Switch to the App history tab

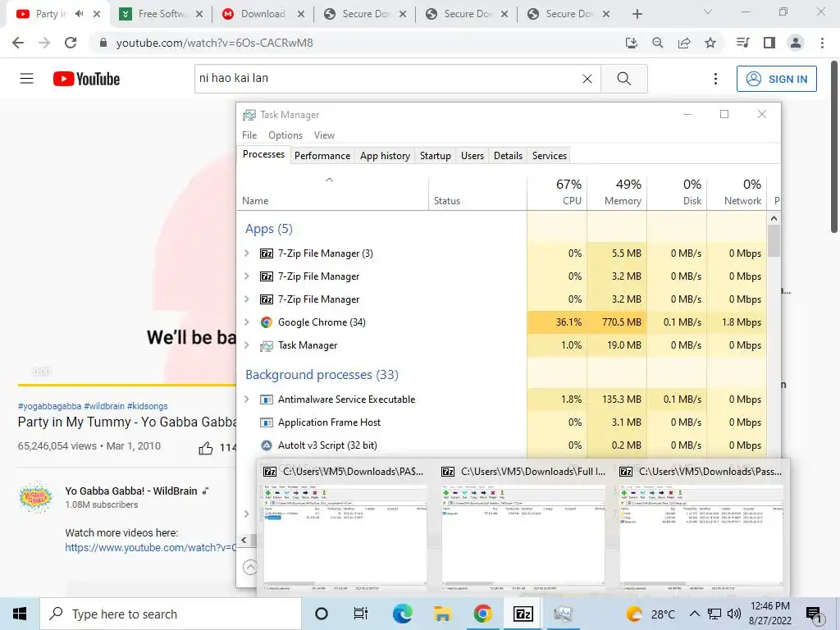point(385,156)
